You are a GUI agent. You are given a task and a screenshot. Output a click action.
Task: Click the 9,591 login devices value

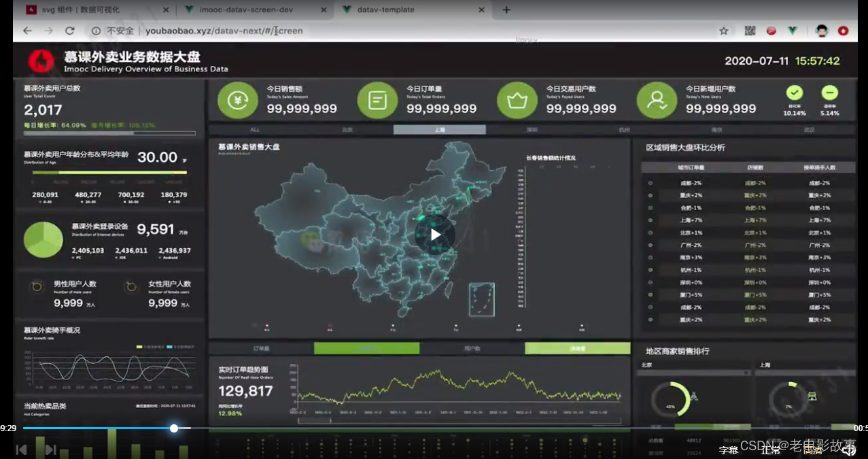tap(156, 229)
